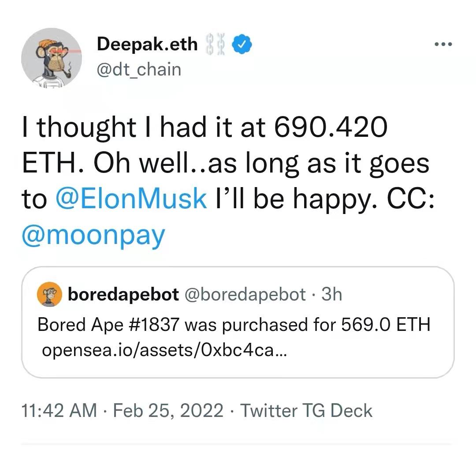Click the chain emoji icons in display name
This screenshot has height=454, width=476.
216,43
